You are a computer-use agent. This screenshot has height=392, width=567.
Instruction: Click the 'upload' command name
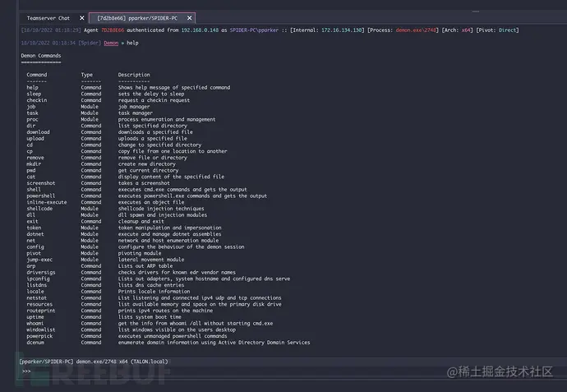tap(35, 139)
